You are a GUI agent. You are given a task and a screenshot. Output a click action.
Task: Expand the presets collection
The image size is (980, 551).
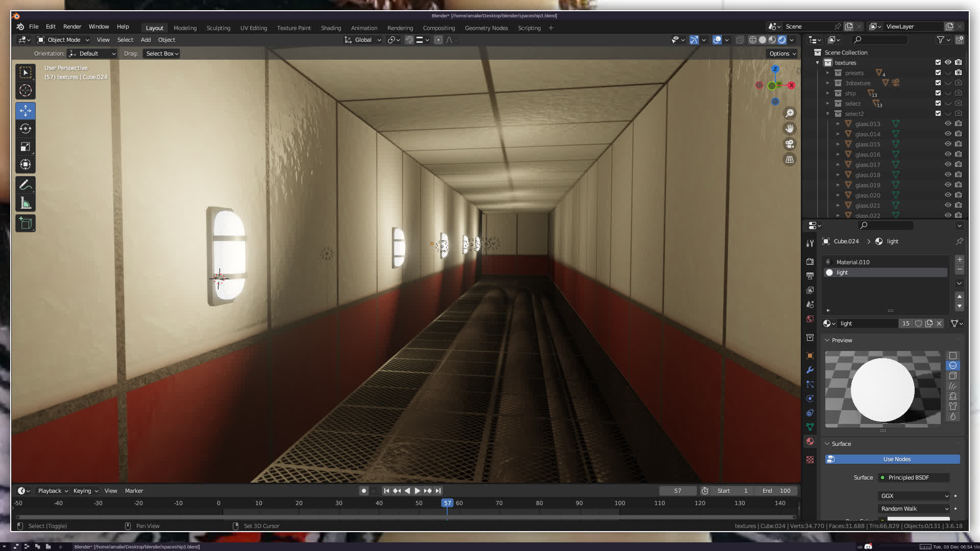coord(828,73)
